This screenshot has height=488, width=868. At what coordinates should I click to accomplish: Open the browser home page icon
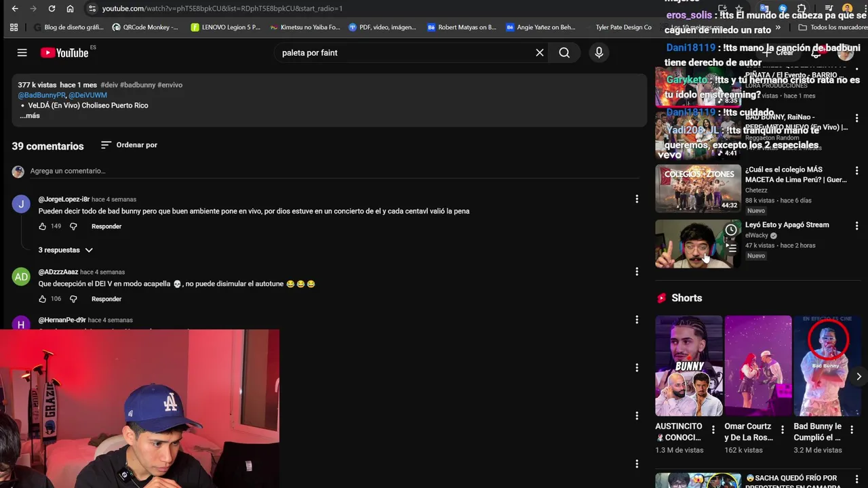(70, 9)
